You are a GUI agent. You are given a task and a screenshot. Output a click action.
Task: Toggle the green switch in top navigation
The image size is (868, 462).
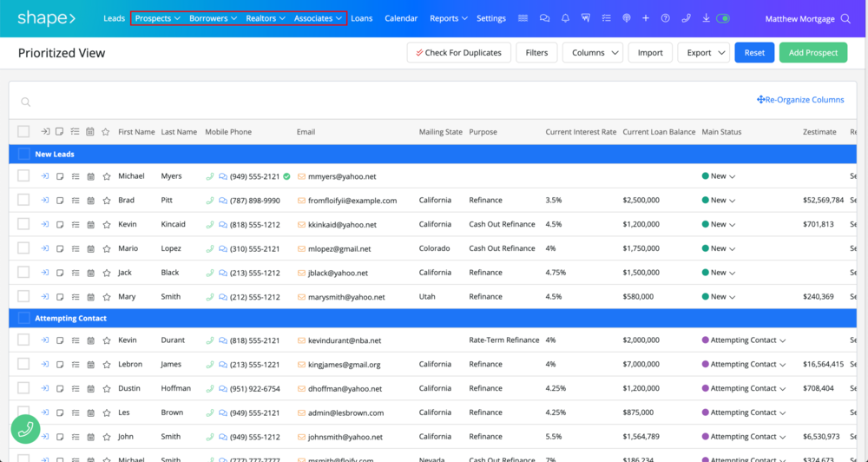click(x=723, y=18)
